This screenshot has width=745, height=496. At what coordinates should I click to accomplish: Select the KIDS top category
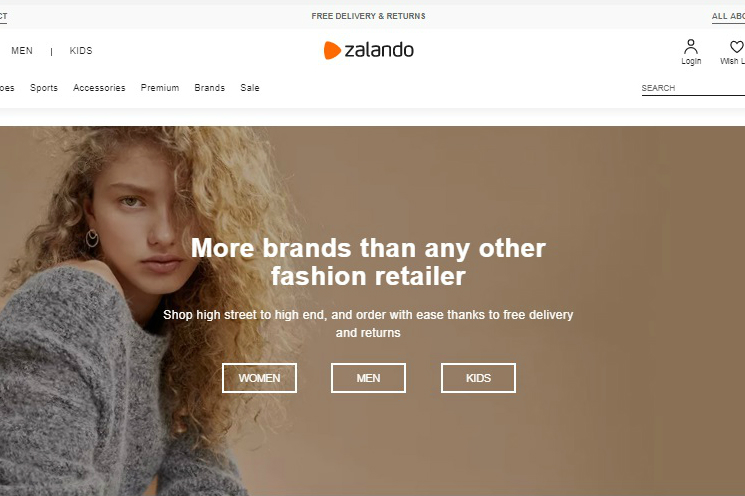tap(81, 50)
